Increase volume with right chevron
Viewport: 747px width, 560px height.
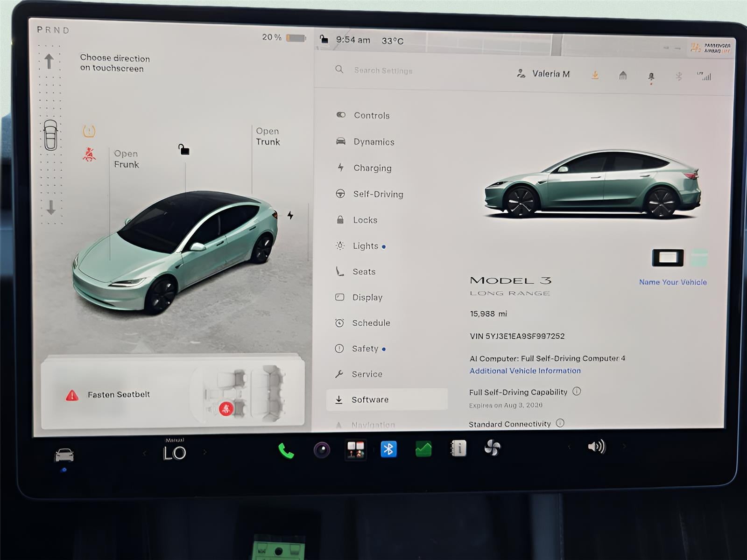(x=624, y=446)
